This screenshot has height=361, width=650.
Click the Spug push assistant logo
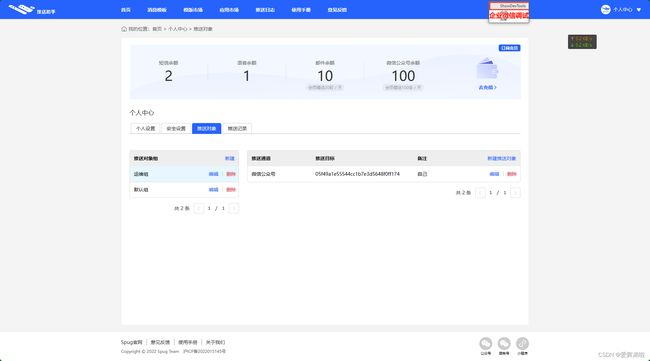pos(32,9)
